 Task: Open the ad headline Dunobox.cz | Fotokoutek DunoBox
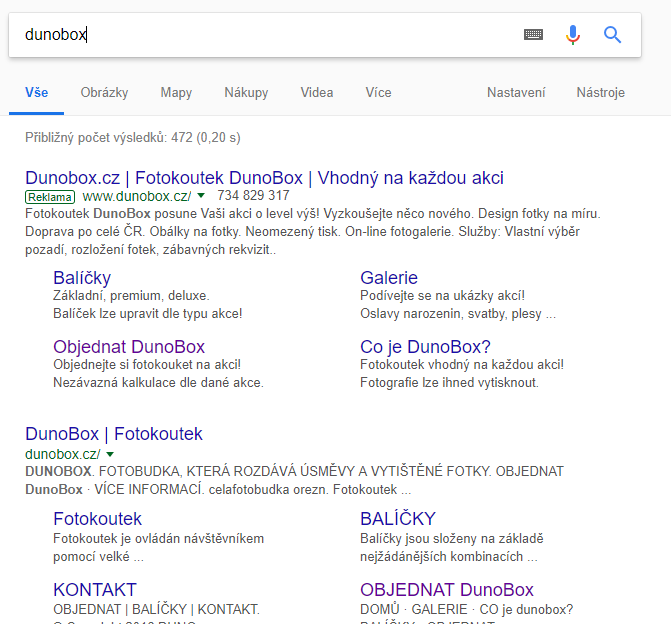(264, 178)
